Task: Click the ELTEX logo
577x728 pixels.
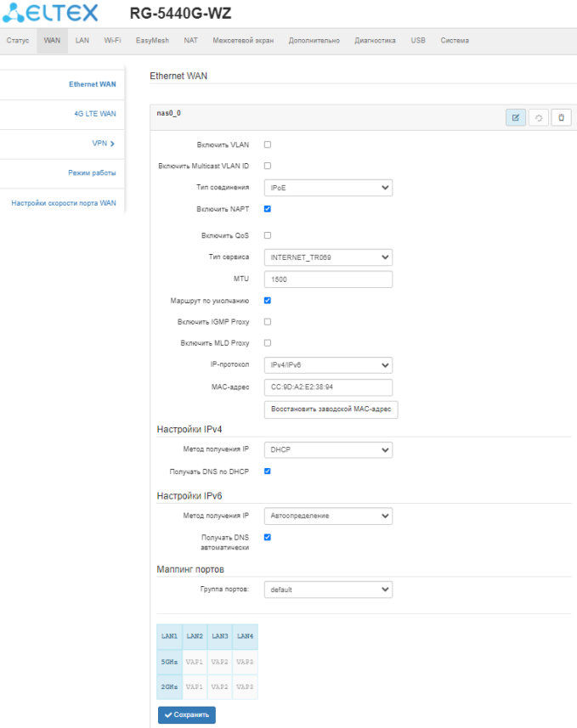Action: (51, 14)
